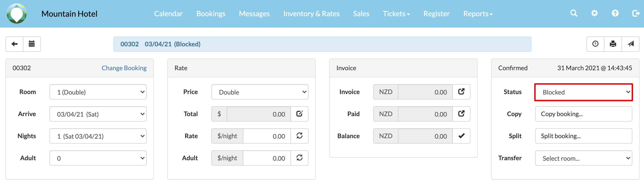644x185 pixels.
Task: Click the back arrow button
Action: click(x=14, y=44)
